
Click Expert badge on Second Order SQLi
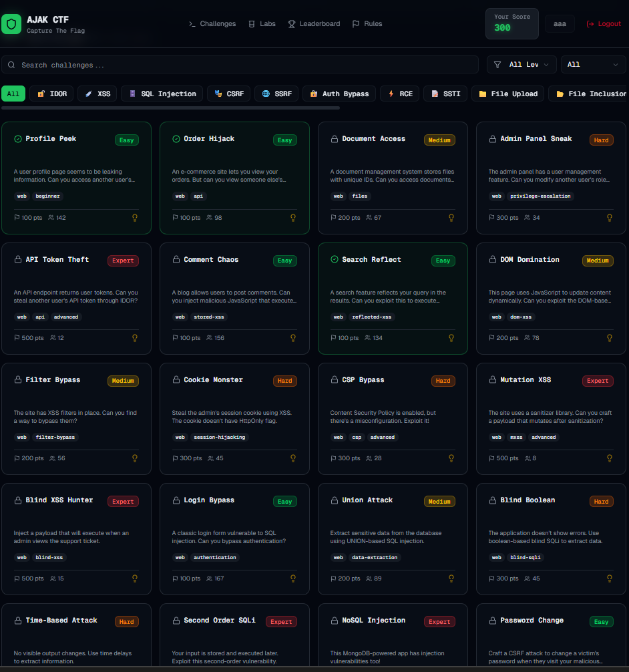coord(281,622)
